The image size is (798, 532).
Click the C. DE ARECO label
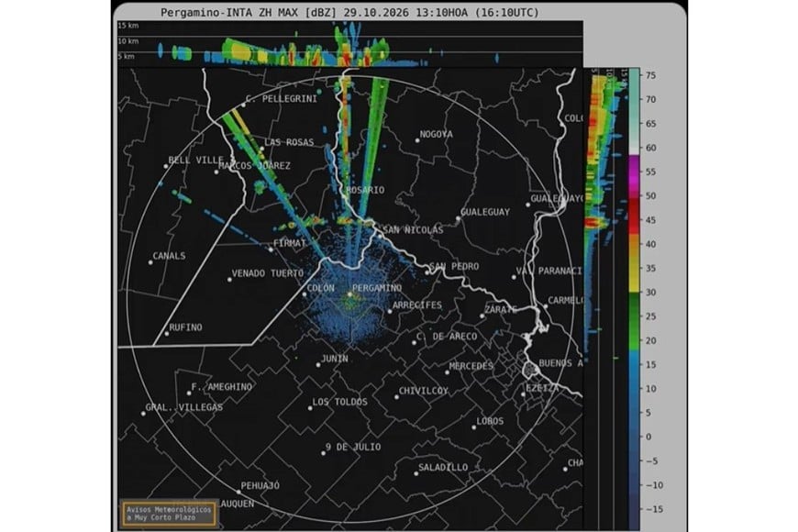447,337
